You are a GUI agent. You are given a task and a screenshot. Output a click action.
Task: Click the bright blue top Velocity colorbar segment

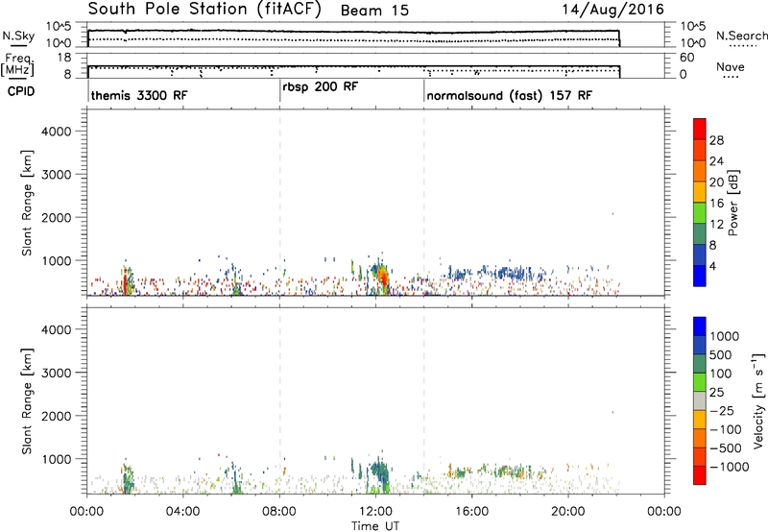click(x=700, y=326)
